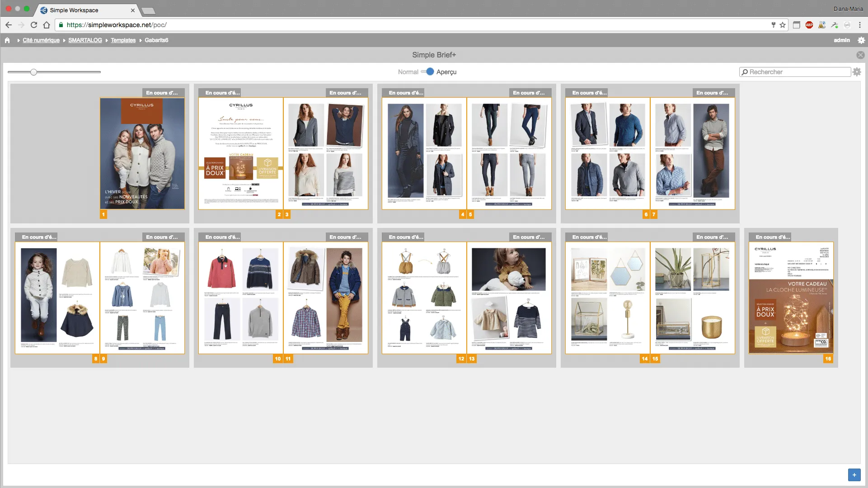Select the Normal view label
868x488 pixels.
[408, 72]
